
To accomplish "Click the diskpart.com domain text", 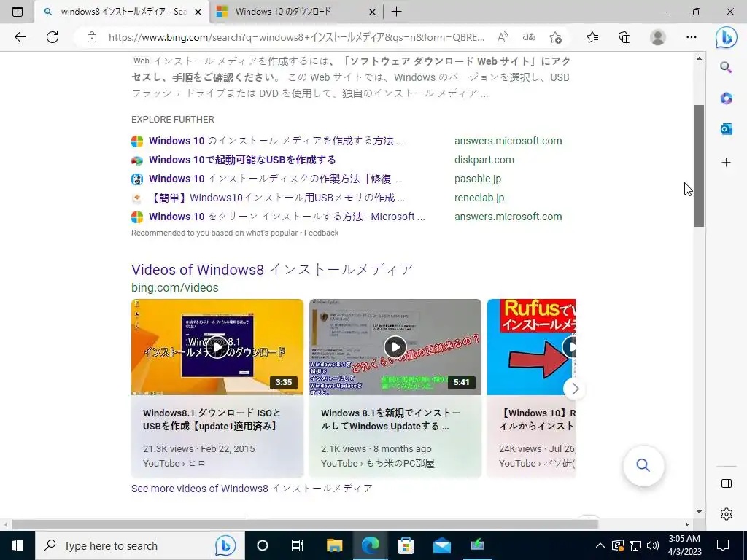I will coord(484,160).
